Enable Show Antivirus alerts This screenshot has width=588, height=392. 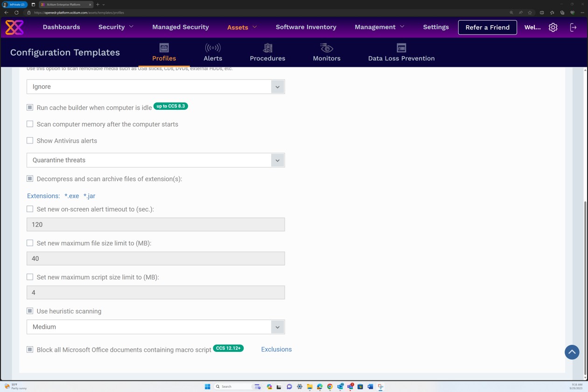pos(30,140)
